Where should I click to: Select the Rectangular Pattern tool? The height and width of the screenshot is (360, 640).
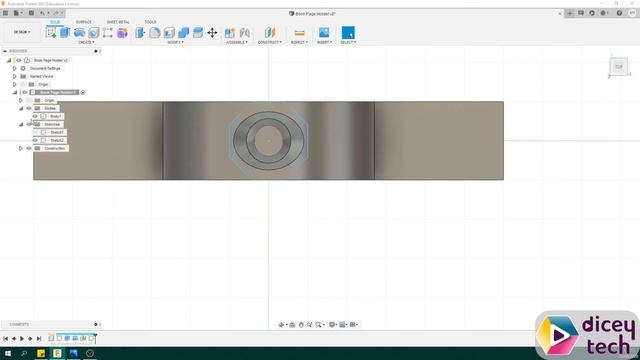(108, 32)
